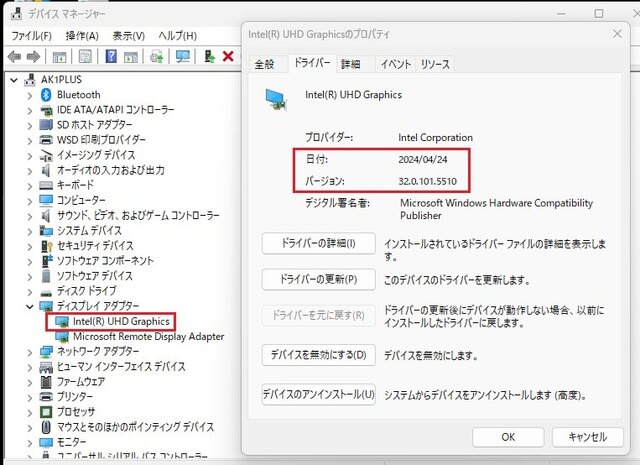Select the ソフトウェア デバイス tree row
This screenshot has width=640, height=465.
(x=95, y=276)
